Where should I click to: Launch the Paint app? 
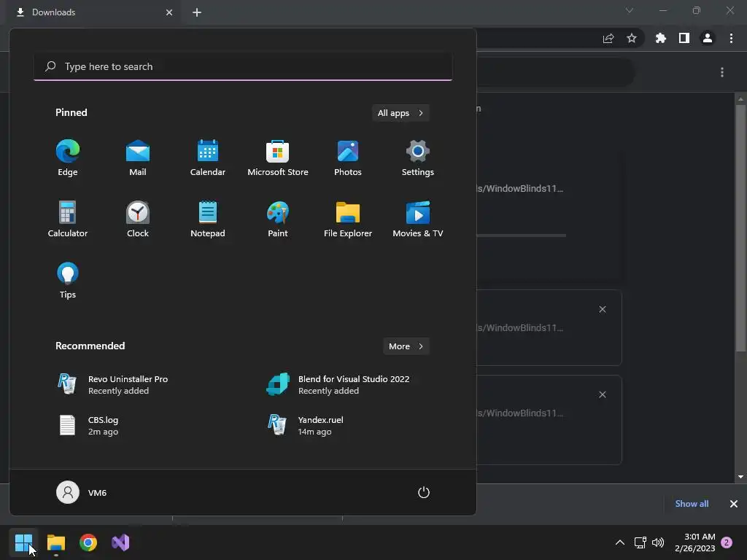278,219
